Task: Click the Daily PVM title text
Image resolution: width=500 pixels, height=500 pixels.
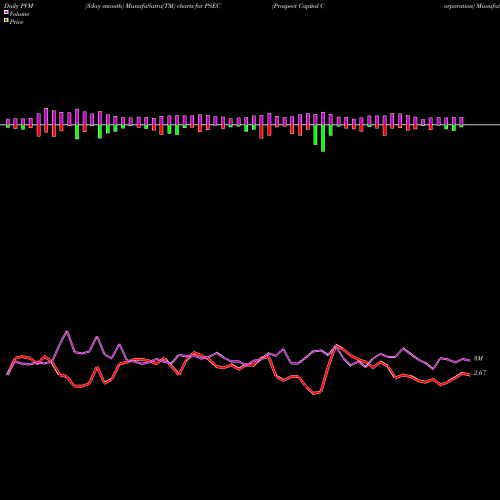Action: [x=19, y=6]
